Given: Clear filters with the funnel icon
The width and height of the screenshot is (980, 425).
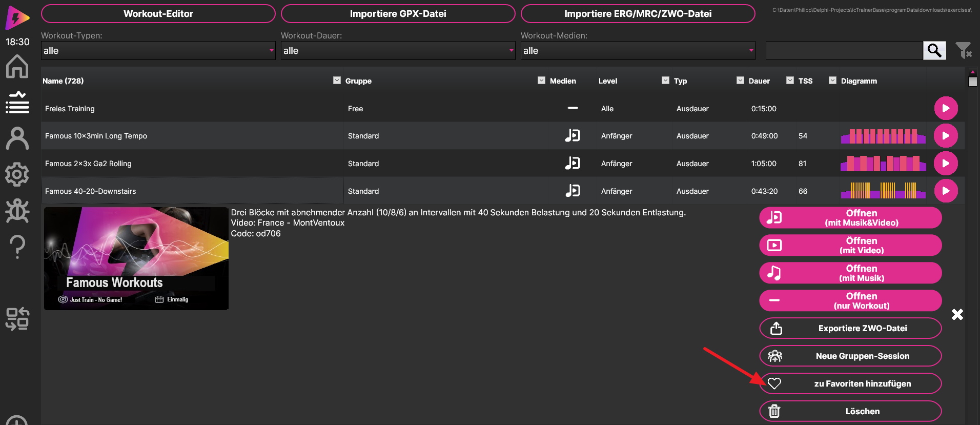Looking at the screenshot, I should (963, 50).
